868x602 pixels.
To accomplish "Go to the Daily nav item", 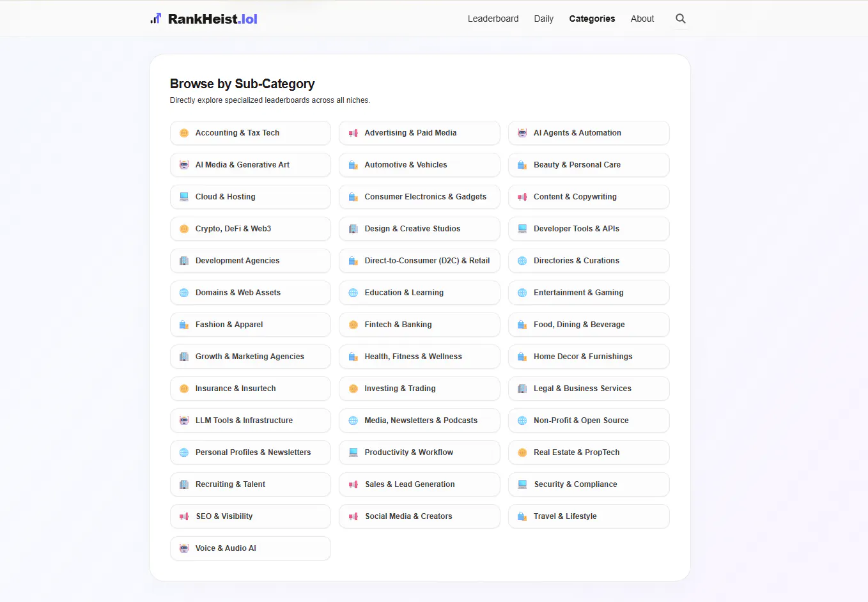I will coord(544,19).
